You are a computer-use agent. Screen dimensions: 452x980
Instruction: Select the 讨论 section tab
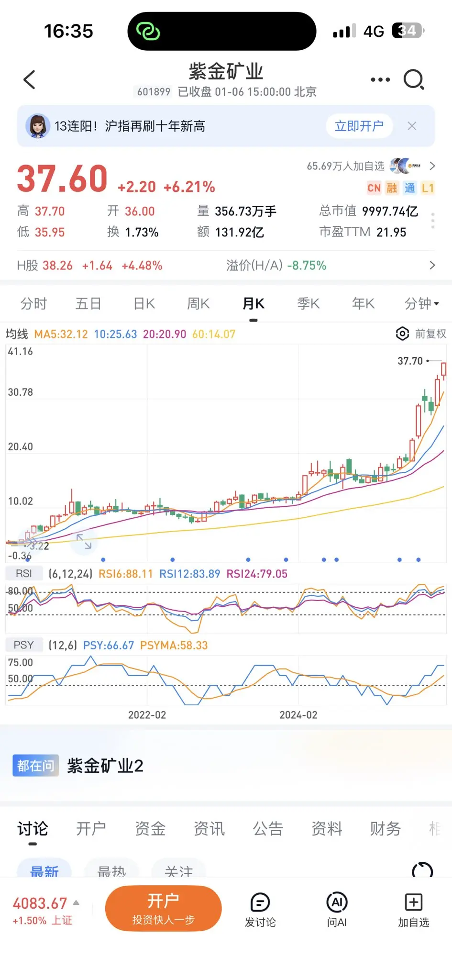[33, 828]
